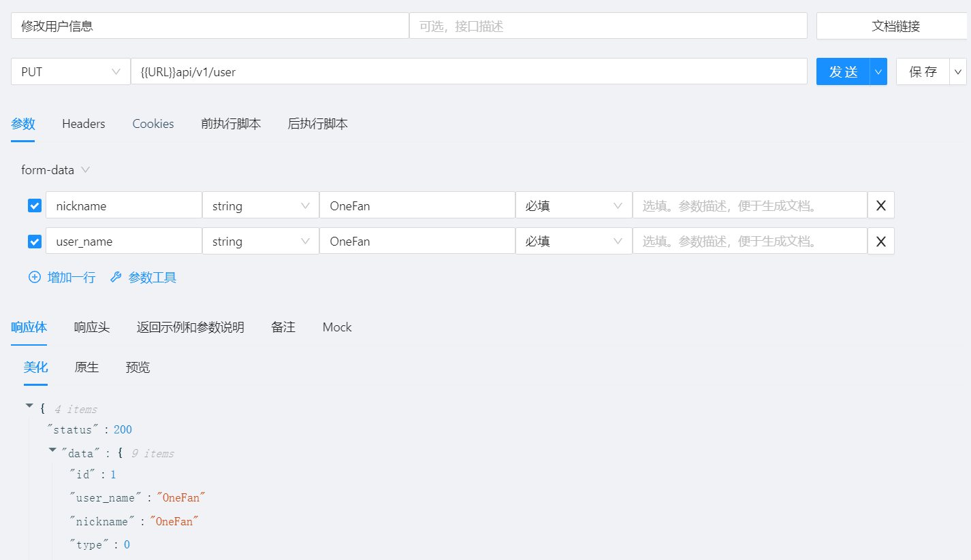
Task: Open parameter tools via the wrench icon
Action: pyautogui.click(x=116, y=277)
